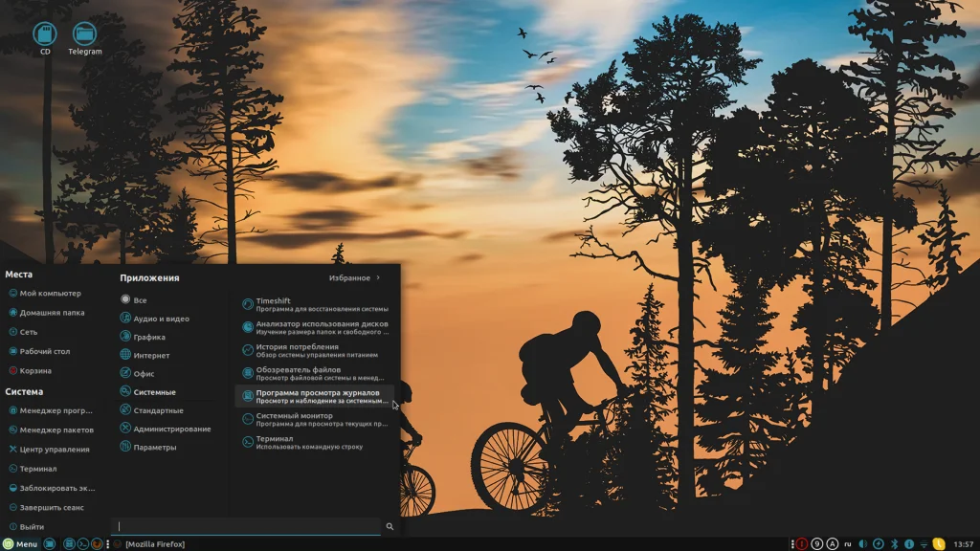
Task: Click the Menu button in the panel
Action: (21, 544)
